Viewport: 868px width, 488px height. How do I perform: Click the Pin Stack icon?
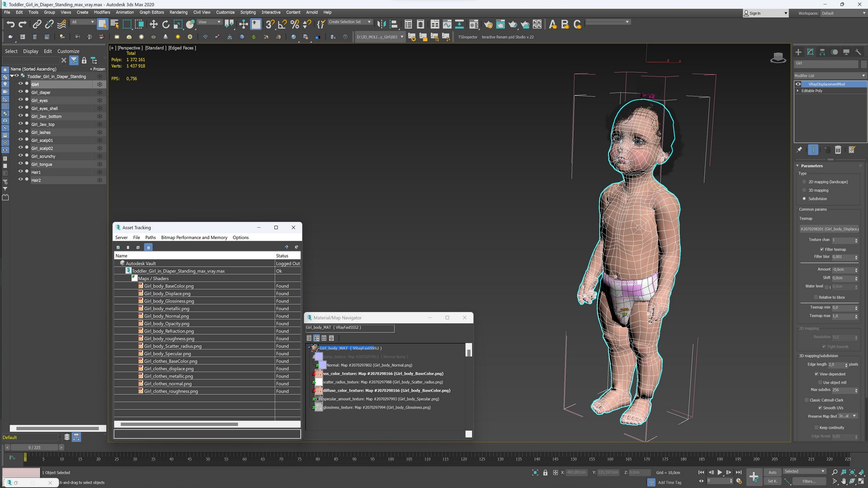pyautogui.click(x=799, y=150)
